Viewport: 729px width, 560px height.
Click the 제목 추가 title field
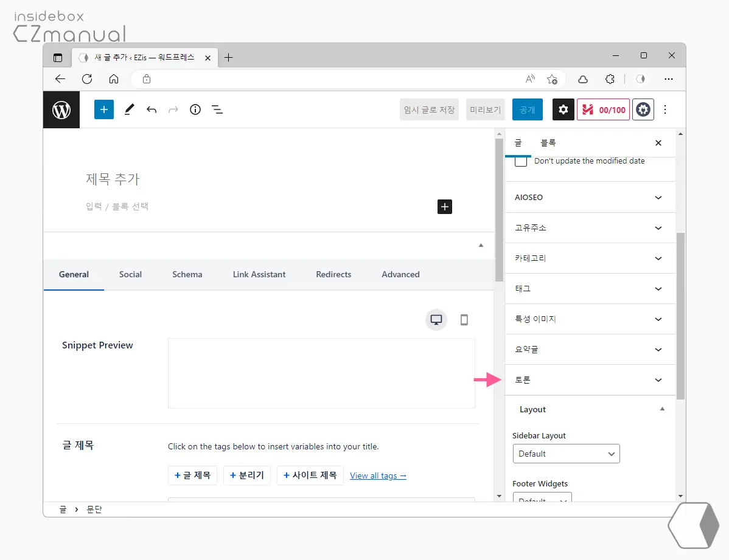coord(113,179)
